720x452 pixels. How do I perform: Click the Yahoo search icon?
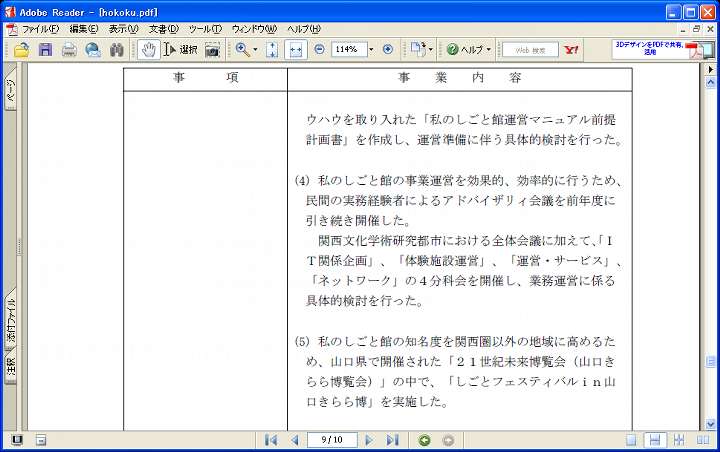tap(572, 49)
